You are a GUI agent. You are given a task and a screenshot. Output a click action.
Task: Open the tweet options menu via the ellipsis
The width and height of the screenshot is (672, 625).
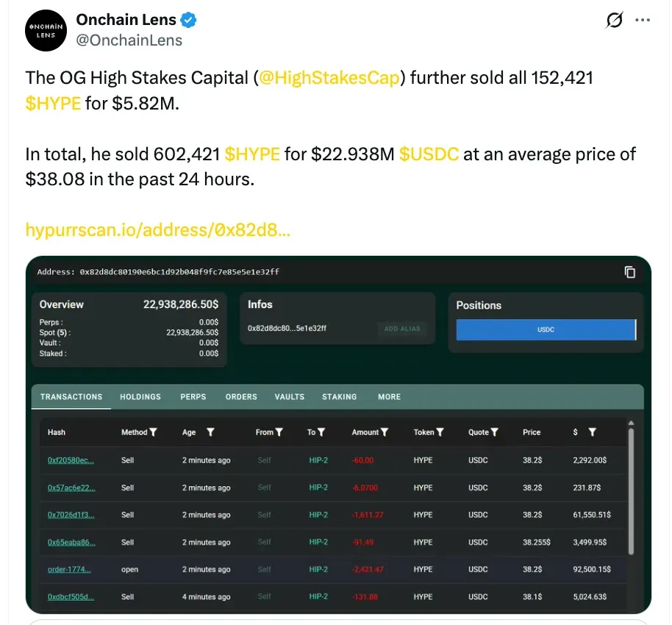click(643, 21)
